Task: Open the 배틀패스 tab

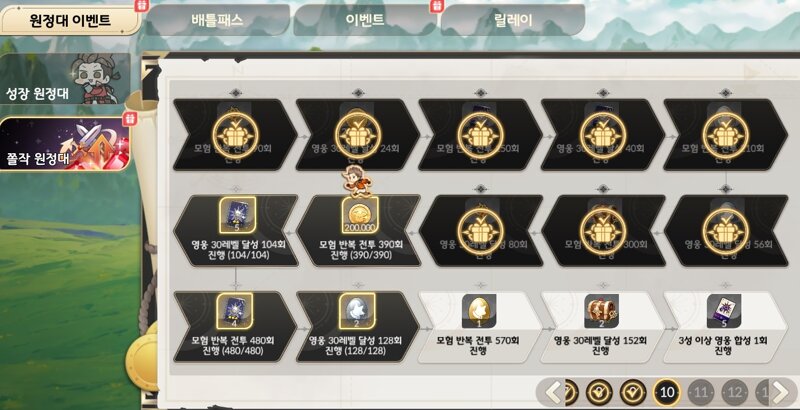Action: 218,20
